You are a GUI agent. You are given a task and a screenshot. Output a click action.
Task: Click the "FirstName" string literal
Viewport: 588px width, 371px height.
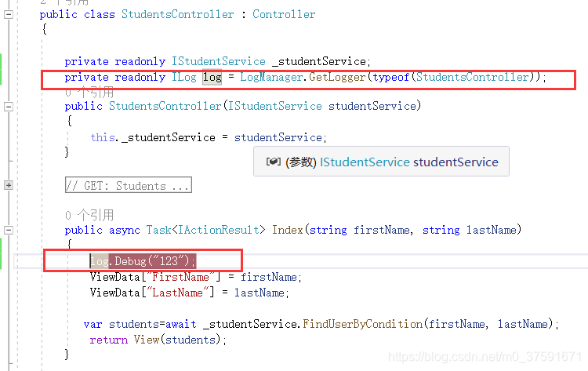tap(180, 277)
